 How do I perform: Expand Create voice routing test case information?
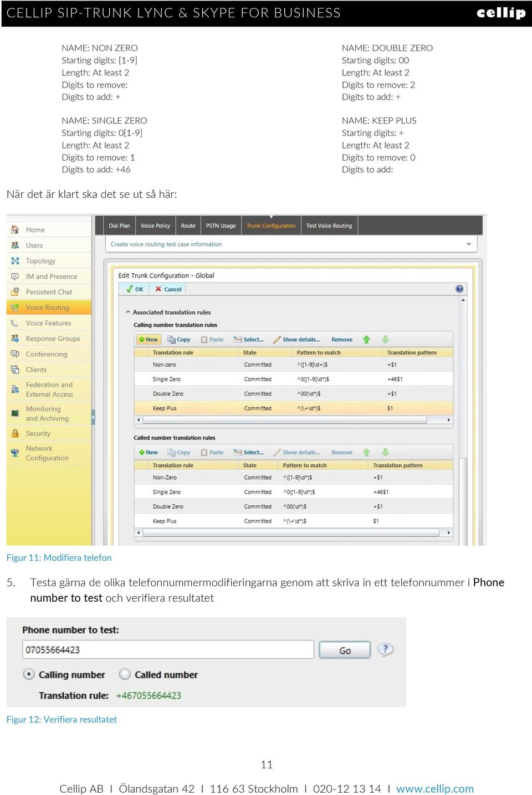(x=469, y=244)
